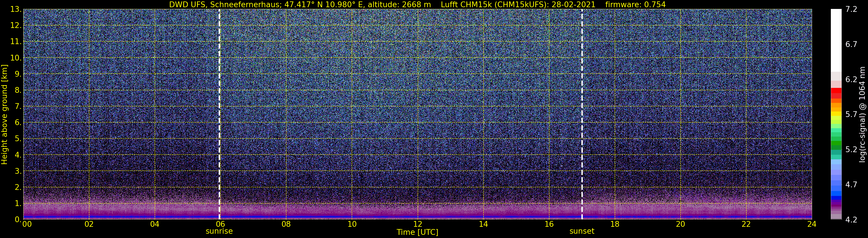Click the "22" time axis tick label

(746, 224)
